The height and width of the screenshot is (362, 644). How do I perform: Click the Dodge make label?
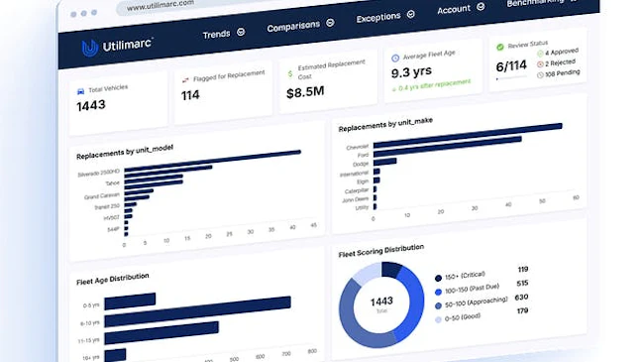361,164
